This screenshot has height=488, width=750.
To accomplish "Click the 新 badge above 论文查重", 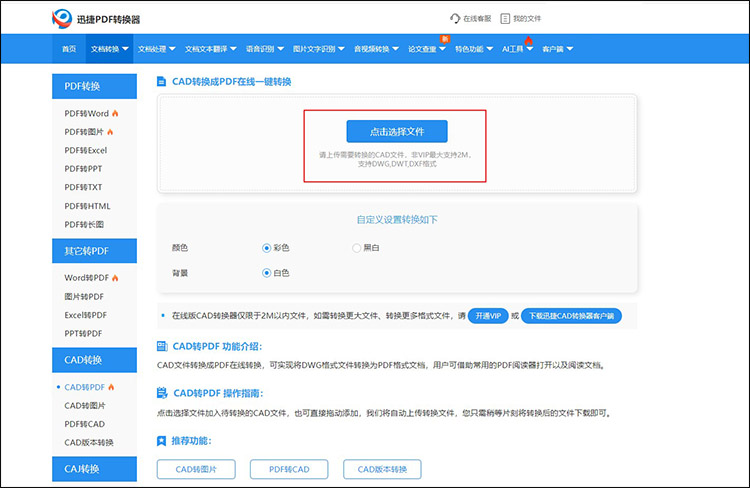I will (x=445, y=39).
